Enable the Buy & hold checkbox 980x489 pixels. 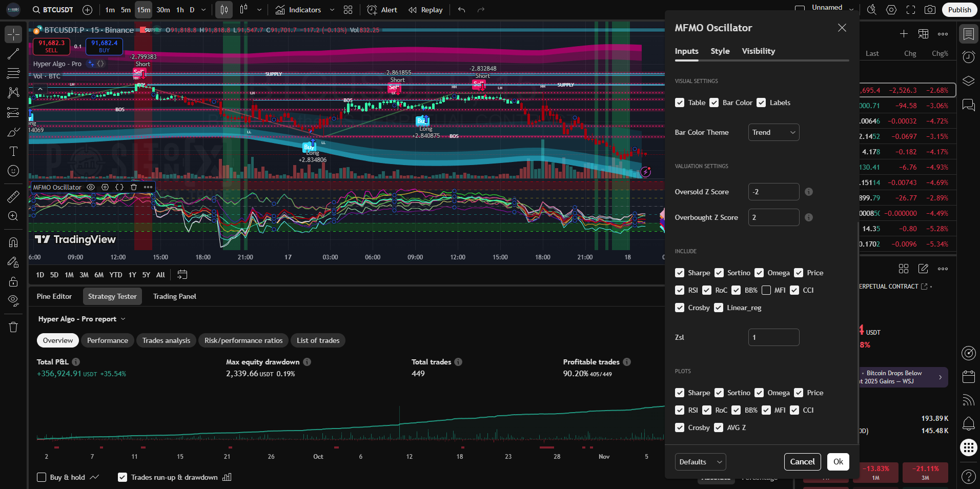click(x=42, y=477)
